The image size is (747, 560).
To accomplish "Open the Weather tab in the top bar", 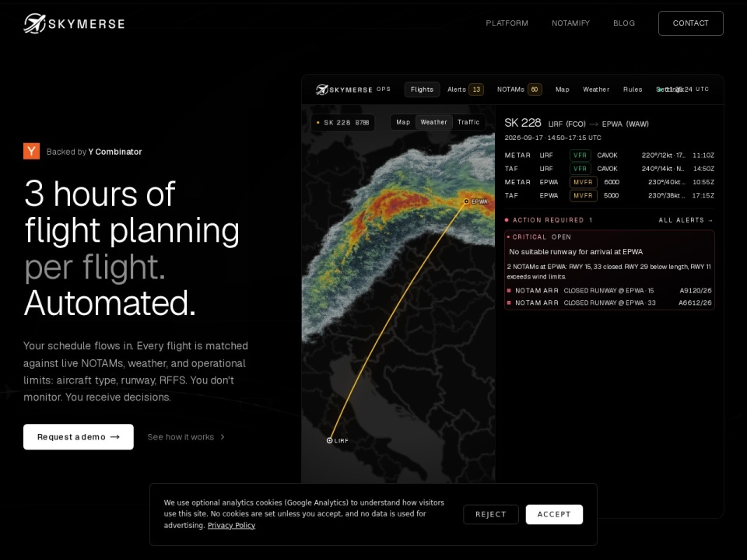I will pos(596,89).
